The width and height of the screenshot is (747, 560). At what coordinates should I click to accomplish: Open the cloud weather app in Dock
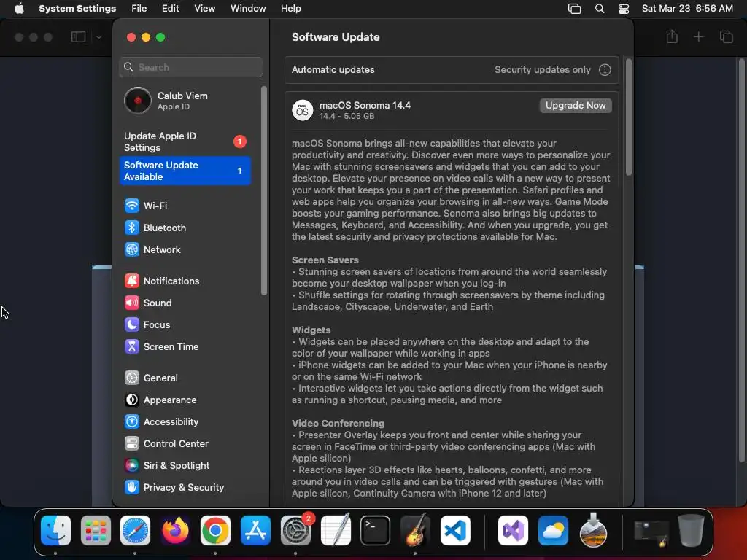[x=553, y=531]
